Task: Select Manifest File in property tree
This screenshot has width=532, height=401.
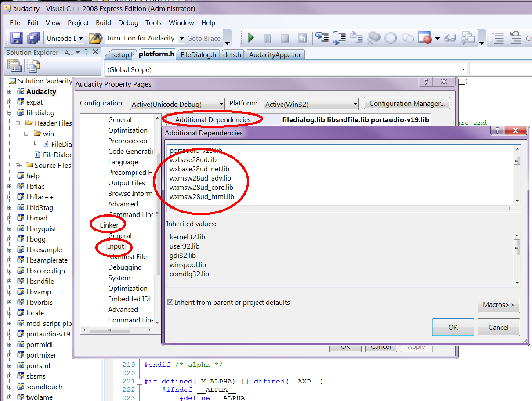Action: [x=127, y=257]
